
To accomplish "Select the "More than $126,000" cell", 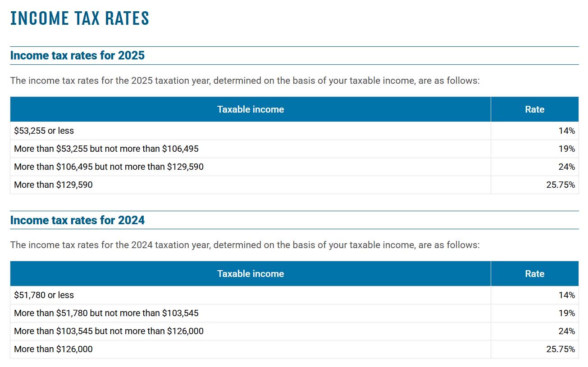I will coord(53,349).
